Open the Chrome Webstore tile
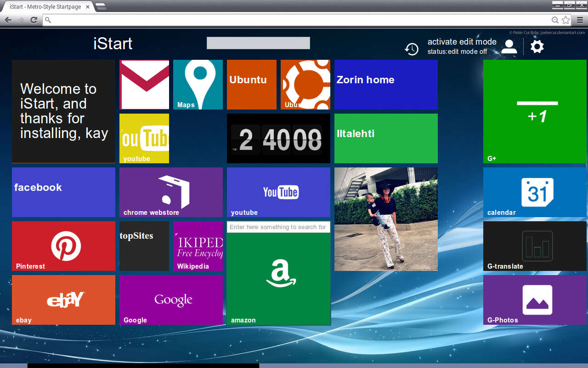 (171, 192)
